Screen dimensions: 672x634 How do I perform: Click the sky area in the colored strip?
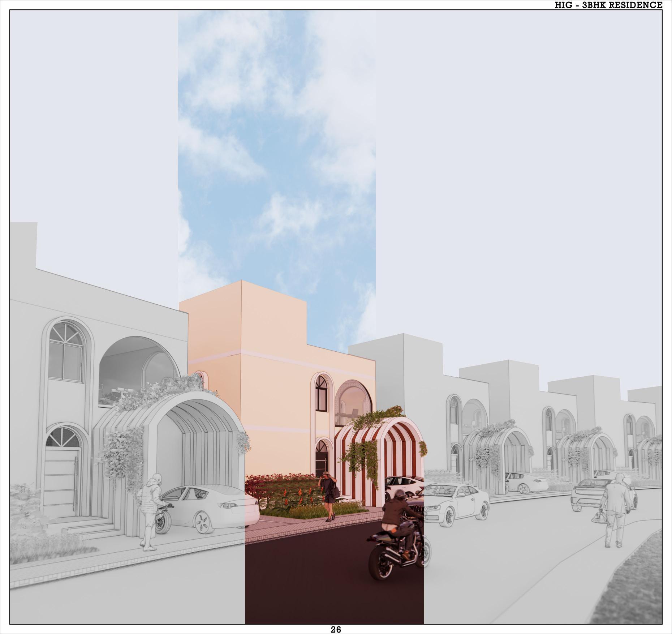point(278,145)
